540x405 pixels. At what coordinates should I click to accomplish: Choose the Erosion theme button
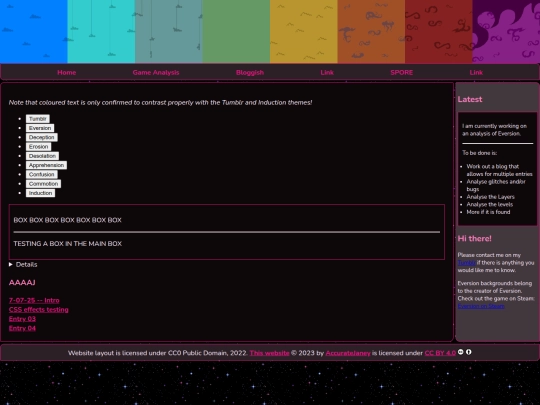tap(38, 147)
